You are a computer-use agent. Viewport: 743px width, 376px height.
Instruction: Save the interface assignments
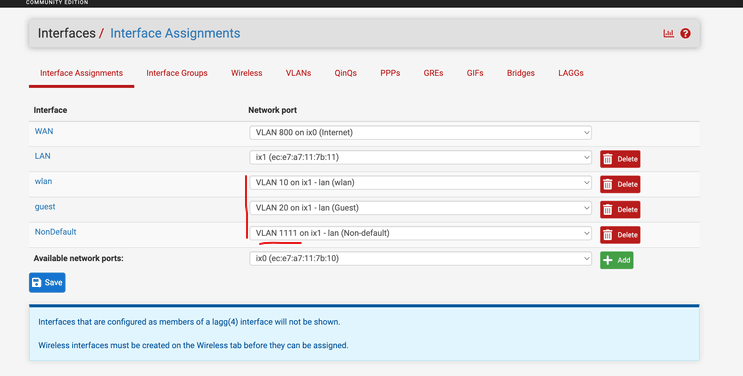(x=47, y=282)
